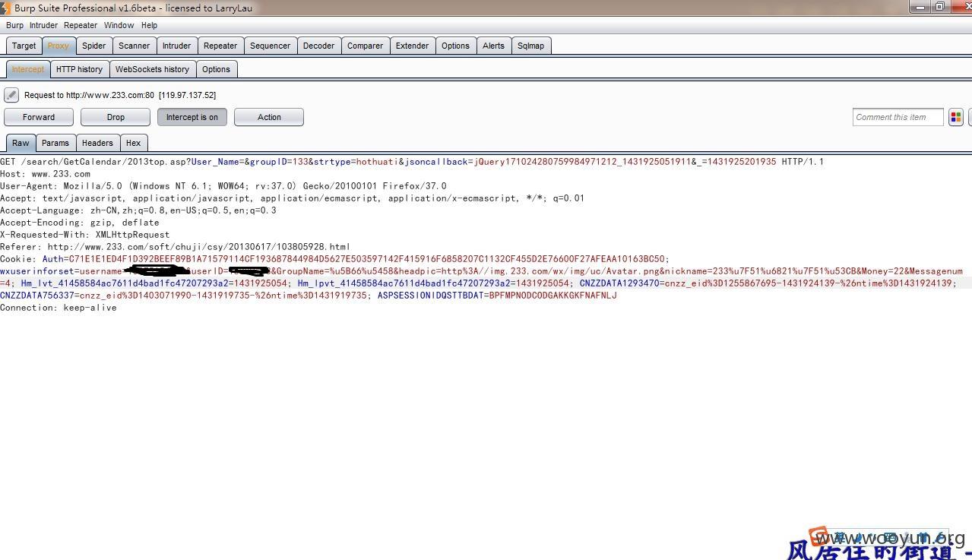
Task: Open the Burp menu
Action: (x=15, y=25)
